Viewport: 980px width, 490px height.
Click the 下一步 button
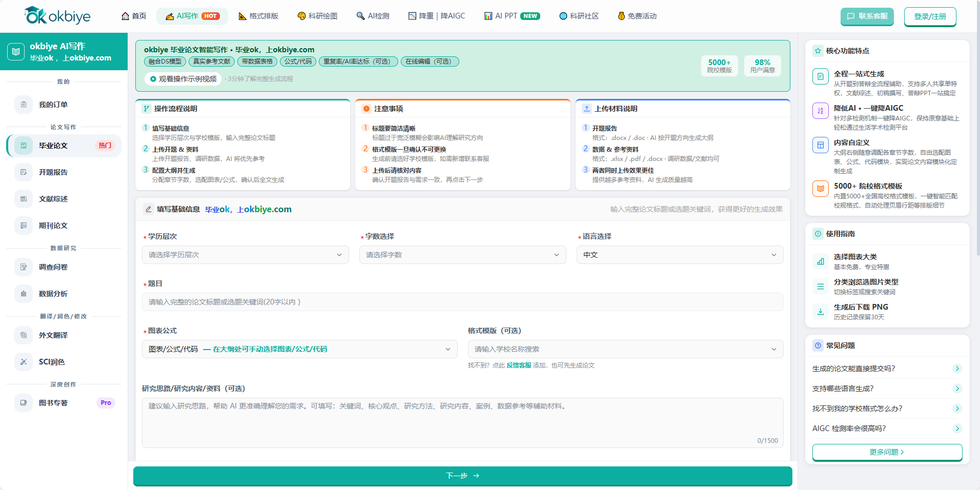tap(463, 476)
